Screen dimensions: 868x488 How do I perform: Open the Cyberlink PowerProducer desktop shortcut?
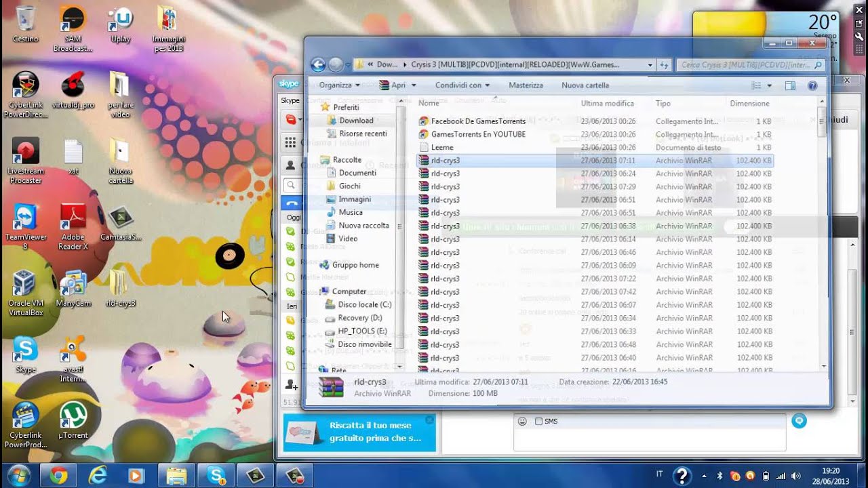(26, 425)
